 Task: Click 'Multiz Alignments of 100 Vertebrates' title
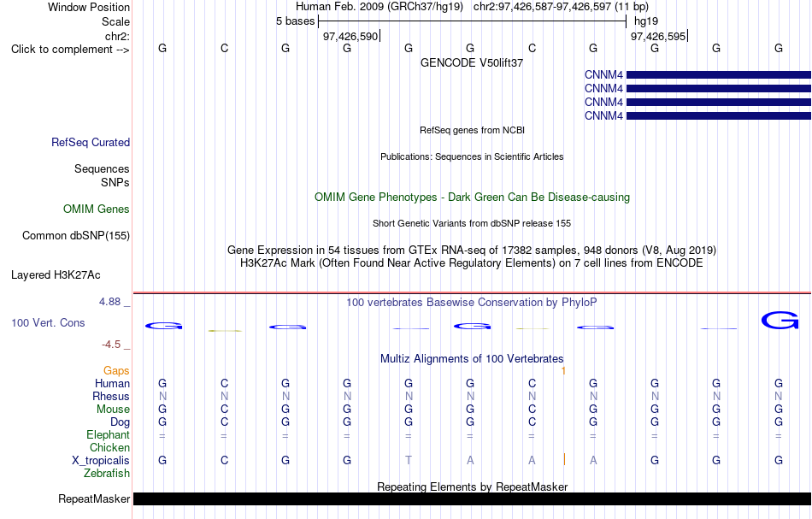472,359
